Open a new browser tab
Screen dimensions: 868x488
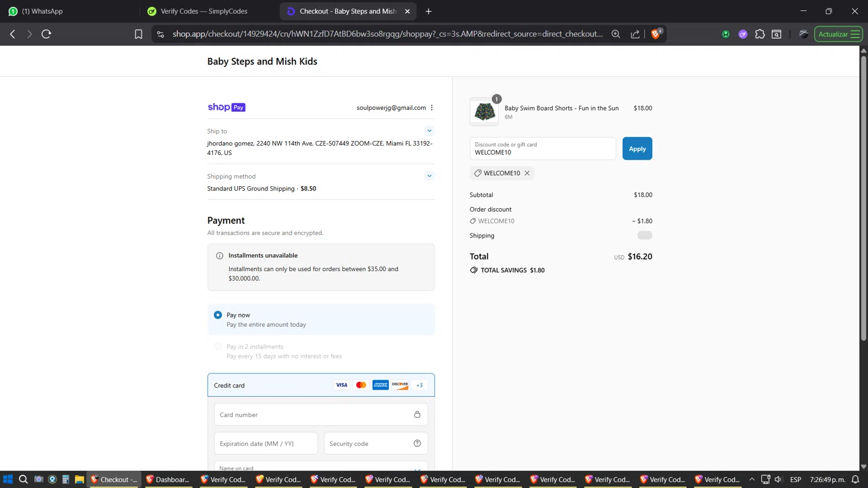pyautogui.click(x=428, y=11)
